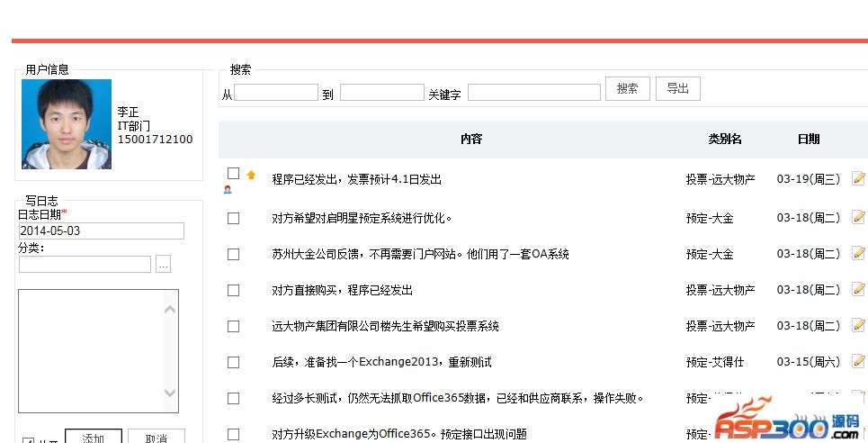Click the small user icon below the first checkbox
The width and height of the screenshot is (868, 443).
tap(228, 189)
